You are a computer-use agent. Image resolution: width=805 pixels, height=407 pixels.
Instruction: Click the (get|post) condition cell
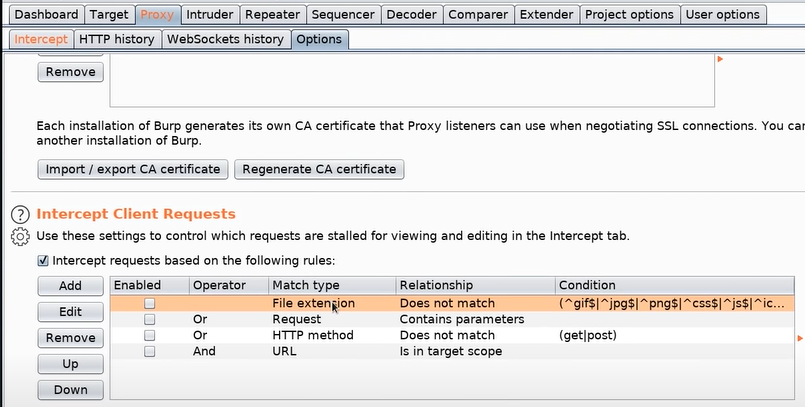coord(675,335)
